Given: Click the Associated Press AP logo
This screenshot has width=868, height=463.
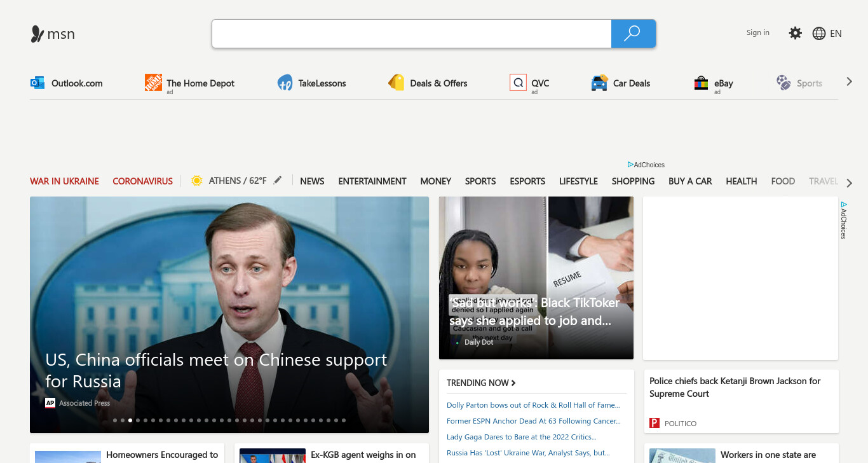Looking at the screenshot, I should coord(50,403).
